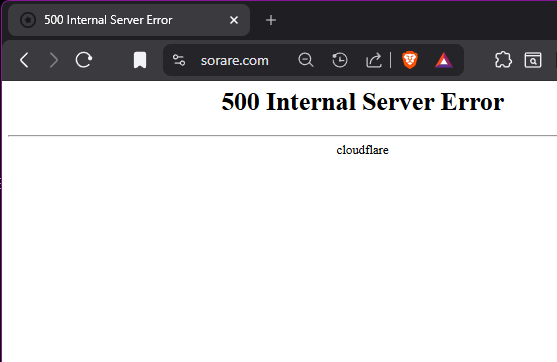Click the zoom out magnifier icon
Screen dimensions: 557x362
[306, 60]
